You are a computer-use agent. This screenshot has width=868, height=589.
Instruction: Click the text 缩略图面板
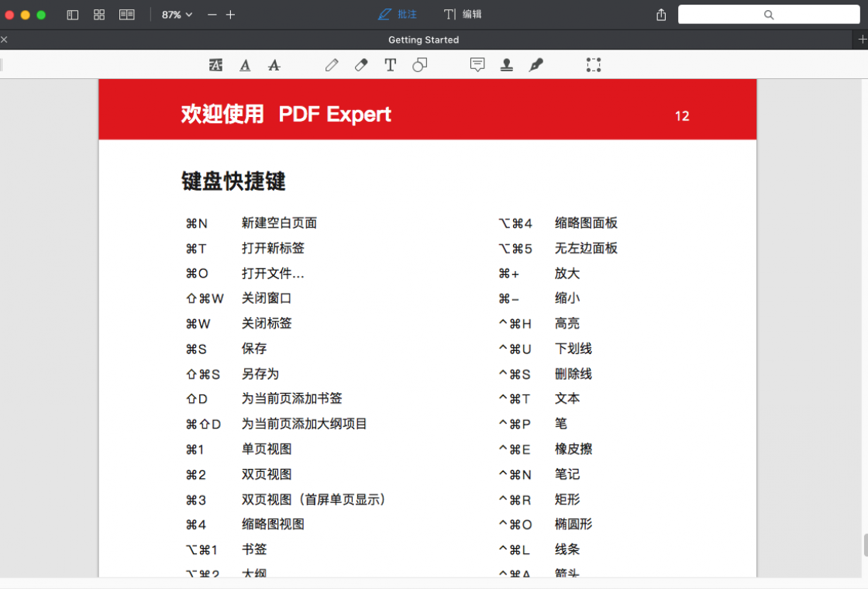pyautogui.click(x=586, y=223)
